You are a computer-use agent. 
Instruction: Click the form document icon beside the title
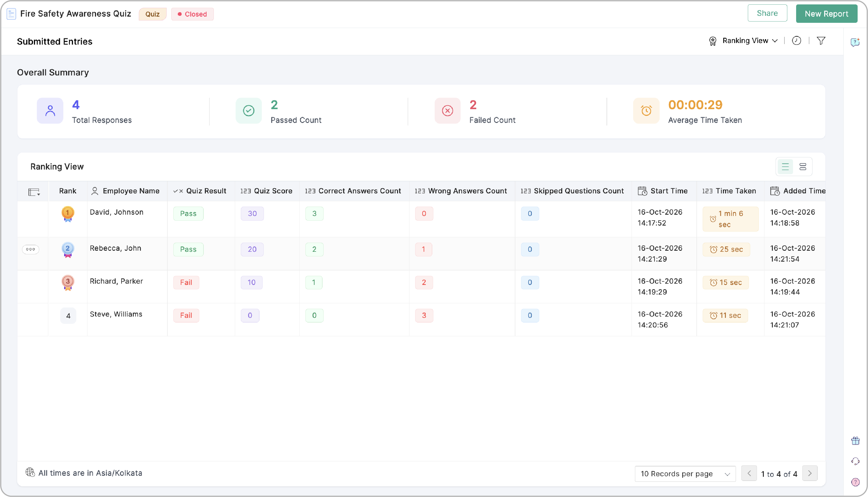click(x=11, y=14)
